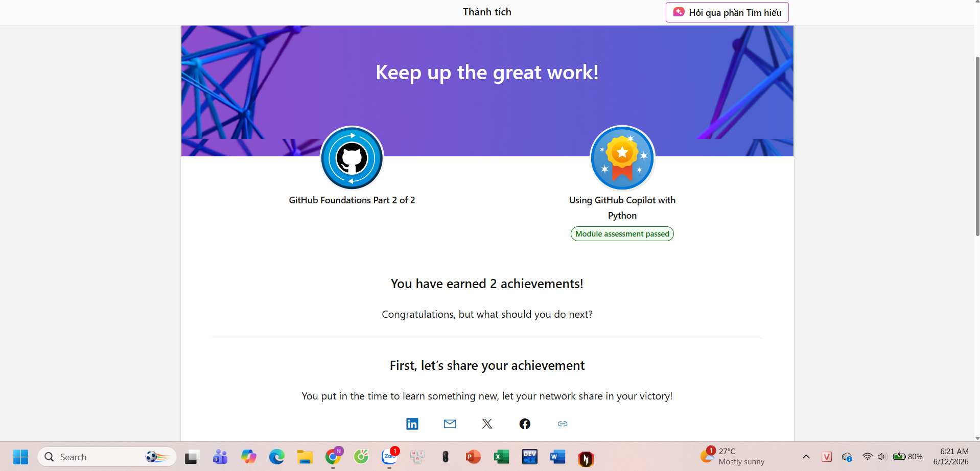Copy the achievement share link icon
The height and width of the screenshot is (471, 980).
point(563,424)
